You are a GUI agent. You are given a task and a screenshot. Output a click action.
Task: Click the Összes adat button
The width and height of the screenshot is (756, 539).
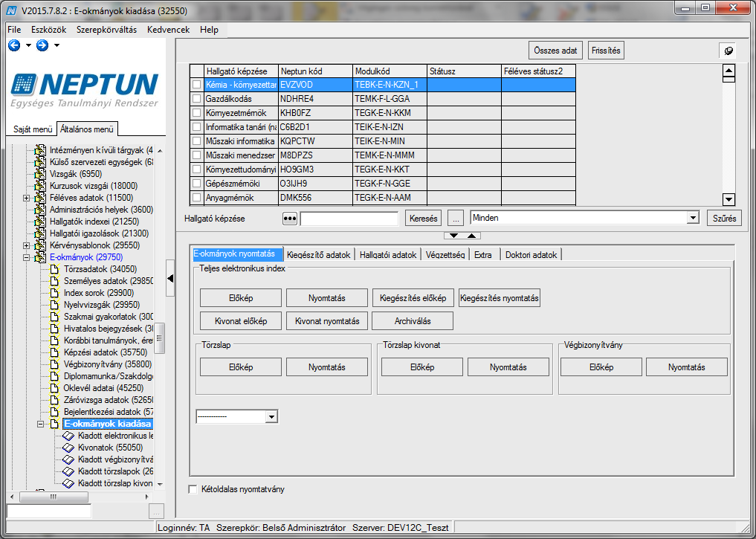point(555,50)
